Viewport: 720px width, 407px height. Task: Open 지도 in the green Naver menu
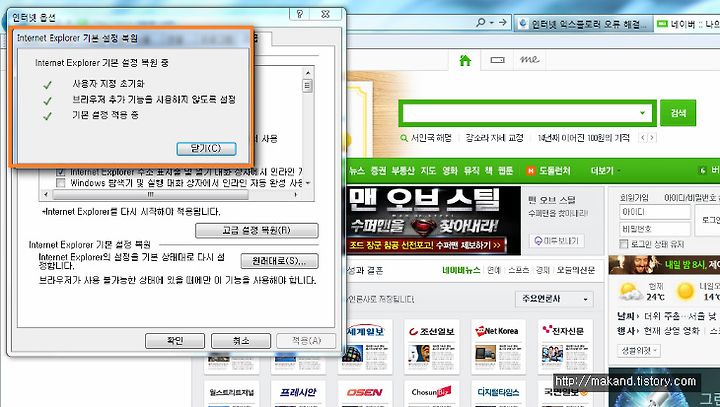tap(428, 171)
